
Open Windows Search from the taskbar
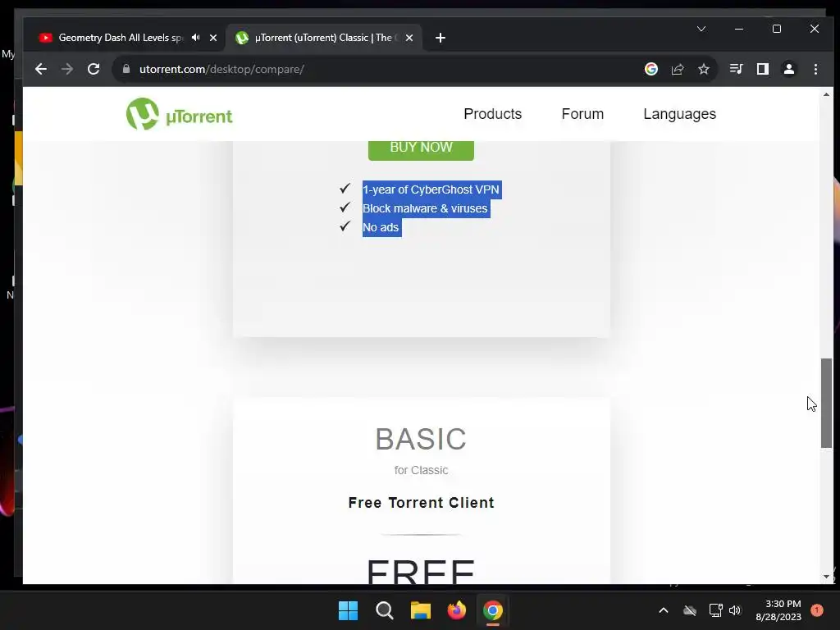pyautogui.click(x=384, y=610)
